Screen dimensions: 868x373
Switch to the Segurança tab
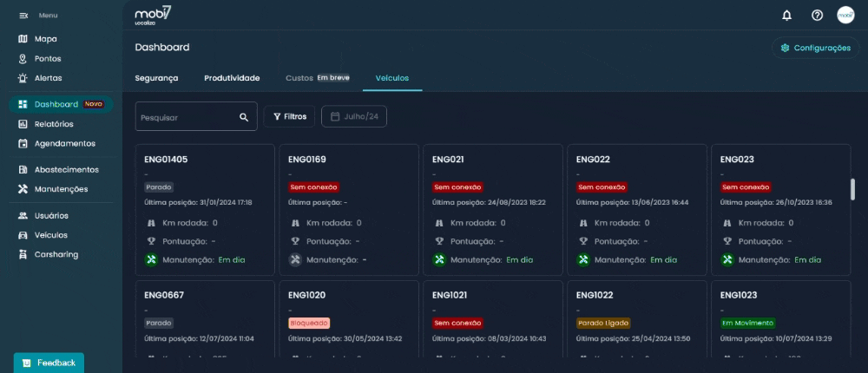point(156,78)
